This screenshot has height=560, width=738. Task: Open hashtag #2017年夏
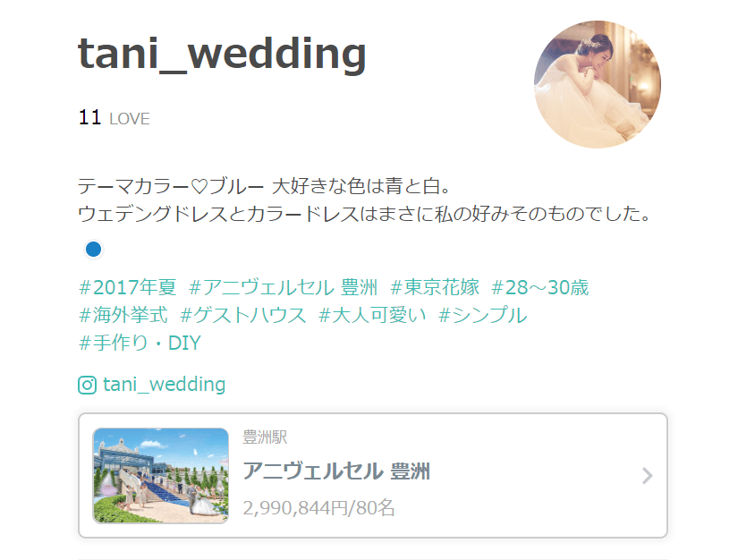click(x=128, y=287)
